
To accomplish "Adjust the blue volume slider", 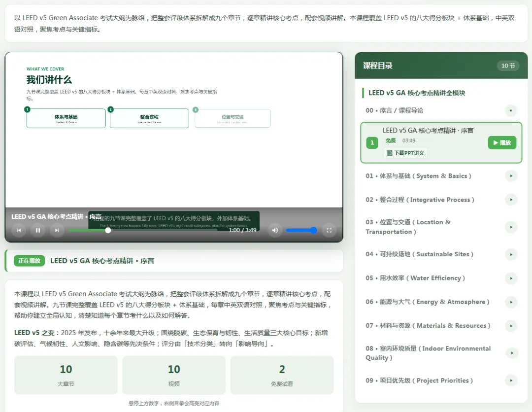I will pos(301,230).
